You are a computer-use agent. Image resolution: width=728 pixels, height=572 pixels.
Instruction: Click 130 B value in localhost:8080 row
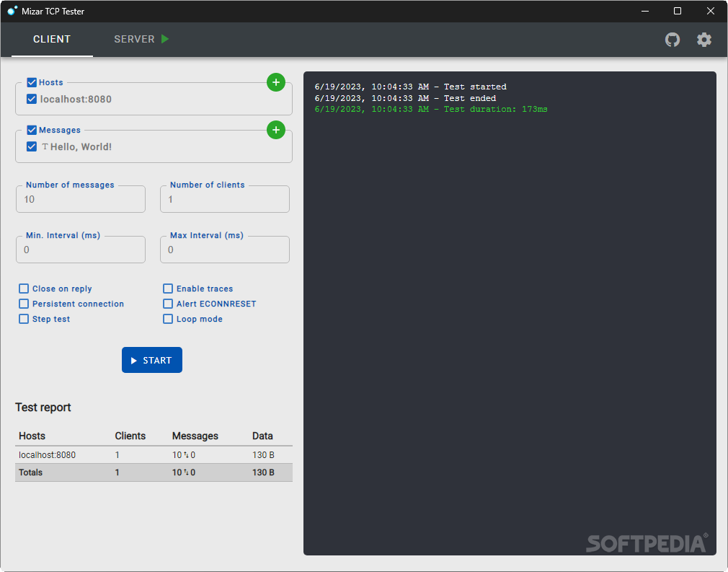point(263,455)
